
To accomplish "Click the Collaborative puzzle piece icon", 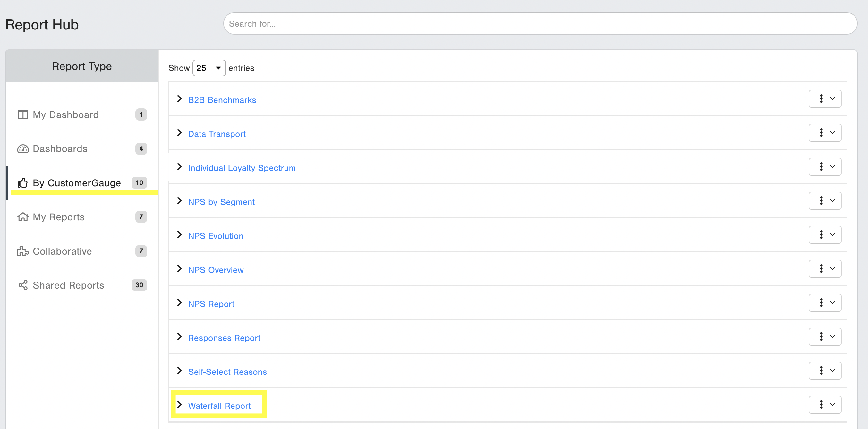I will pos(22,251).
